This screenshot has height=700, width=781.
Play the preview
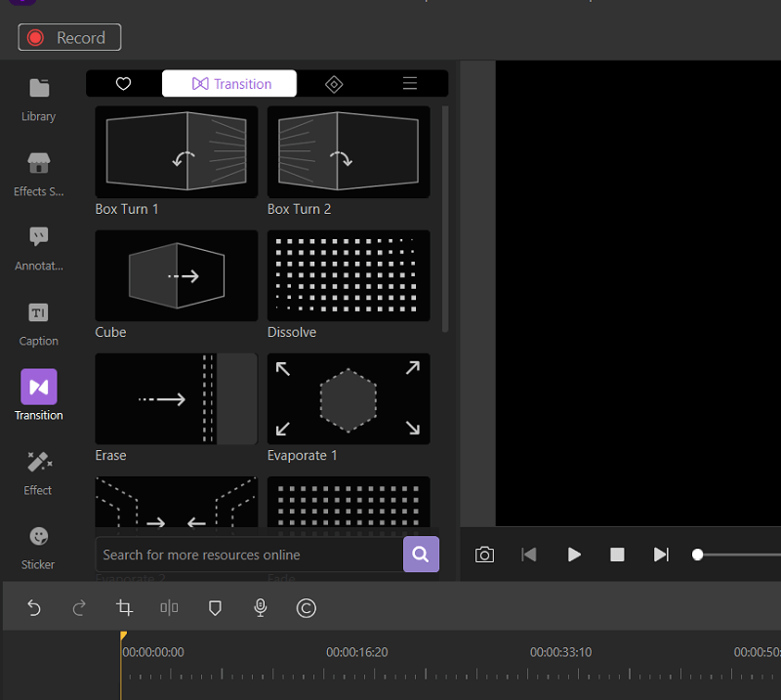[574, 555]
